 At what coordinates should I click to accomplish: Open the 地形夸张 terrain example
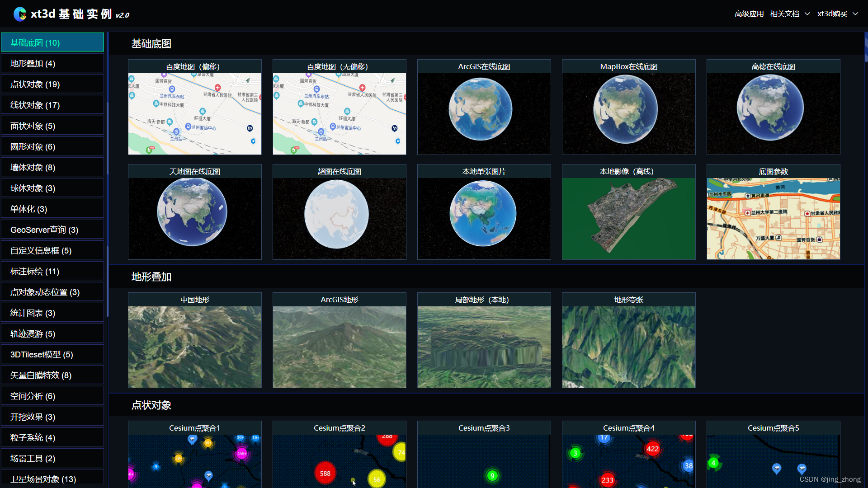click(628, 347)
